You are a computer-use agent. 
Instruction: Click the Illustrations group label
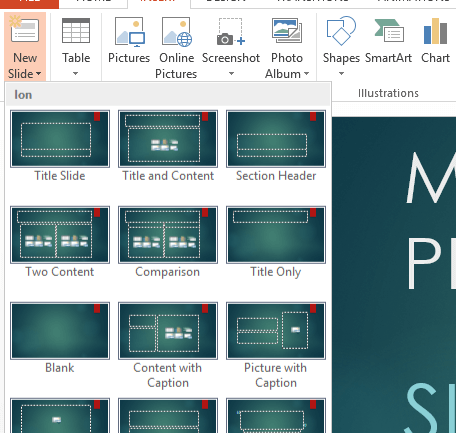[388, 93]
